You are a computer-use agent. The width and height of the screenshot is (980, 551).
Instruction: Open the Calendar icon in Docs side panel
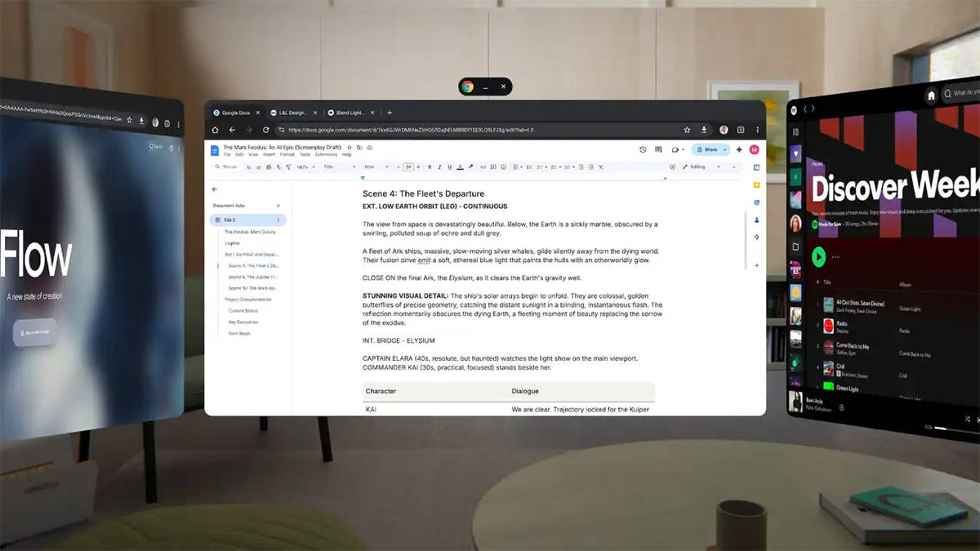(756, 167)
